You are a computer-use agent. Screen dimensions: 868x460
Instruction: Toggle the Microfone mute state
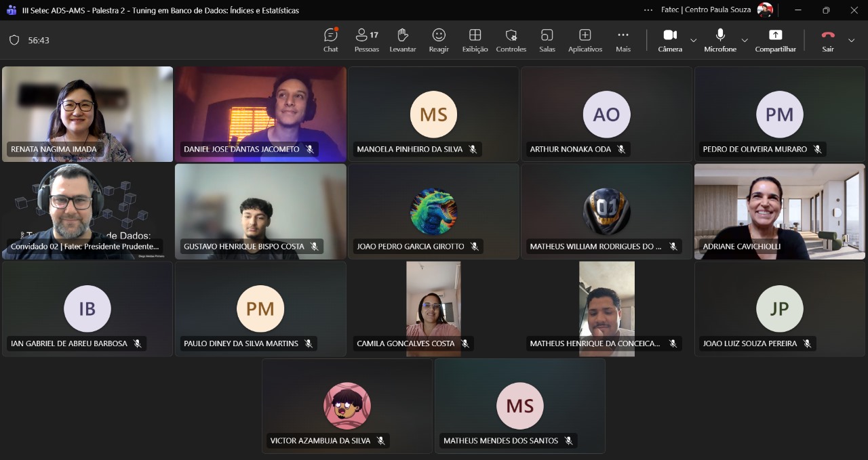(x=719, y=40)
